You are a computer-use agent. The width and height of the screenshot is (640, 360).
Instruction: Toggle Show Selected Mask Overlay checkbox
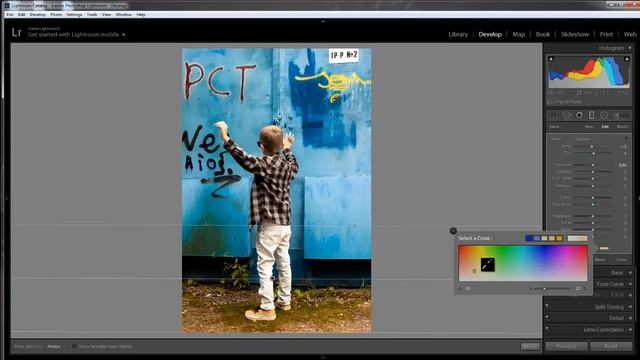(x=74, y=347)
